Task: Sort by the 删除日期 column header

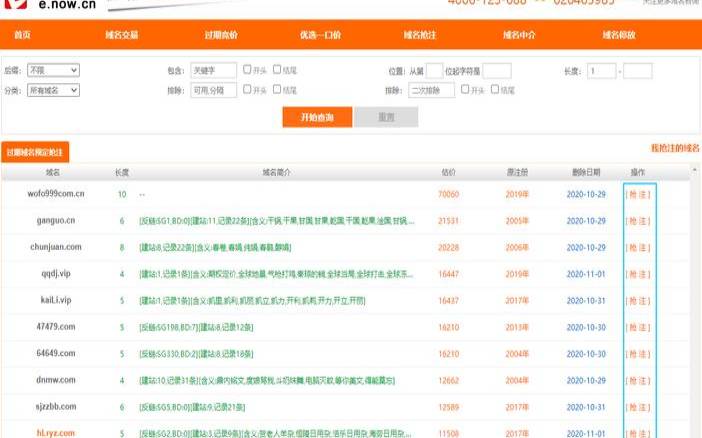Action: [586, 172]
